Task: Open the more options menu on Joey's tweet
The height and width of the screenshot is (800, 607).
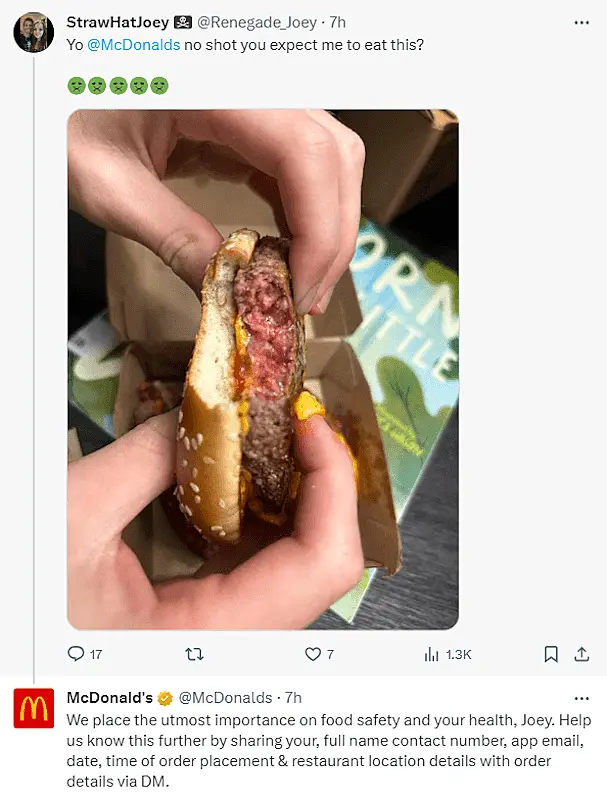Action: (581, 22)
